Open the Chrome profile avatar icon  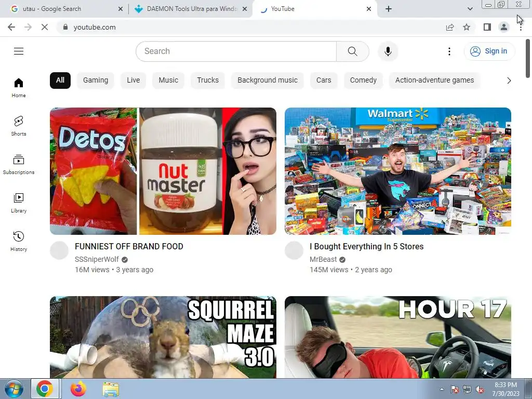[x=504, y=27]
